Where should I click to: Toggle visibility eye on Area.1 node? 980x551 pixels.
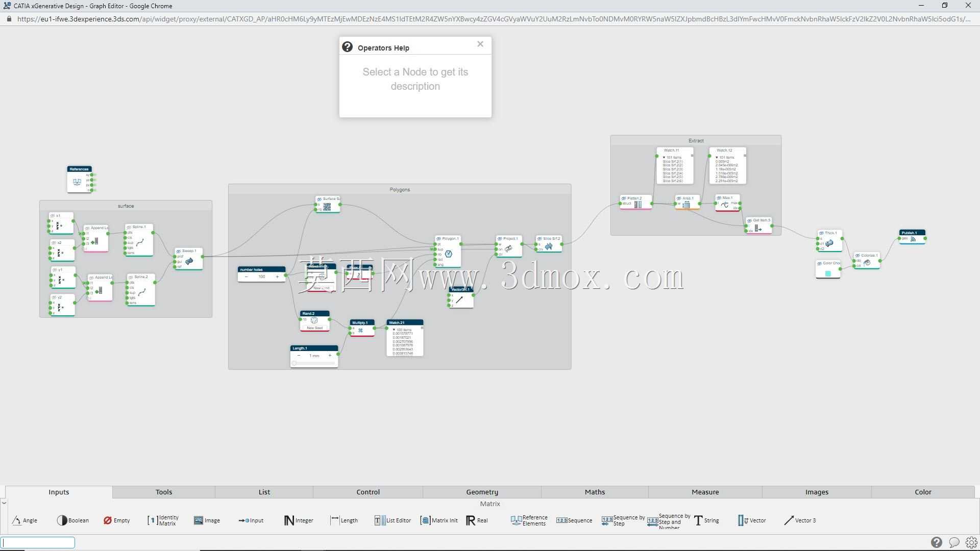click(x=679, y=198)
